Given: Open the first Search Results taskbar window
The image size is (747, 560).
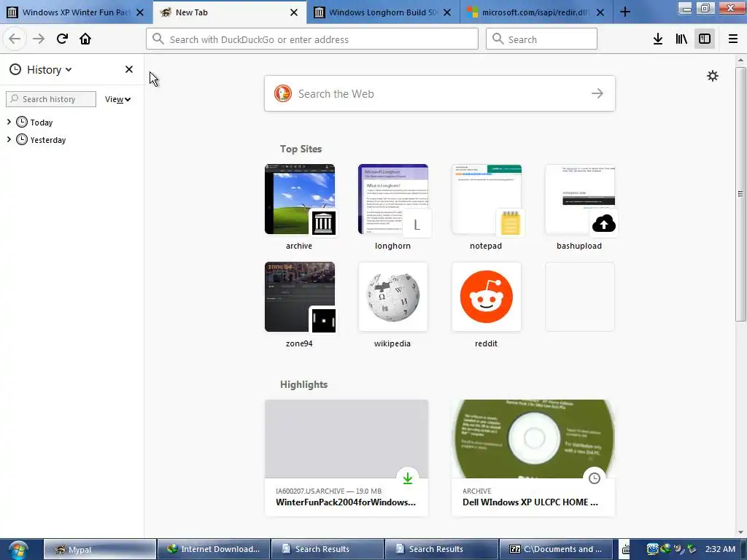Looking at the screenshot, I should point(328,549).
